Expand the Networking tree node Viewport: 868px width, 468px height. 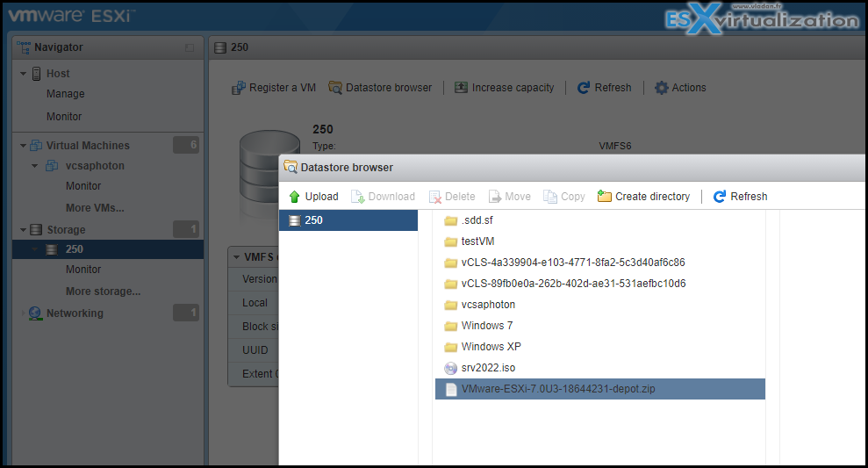point(23,313)
